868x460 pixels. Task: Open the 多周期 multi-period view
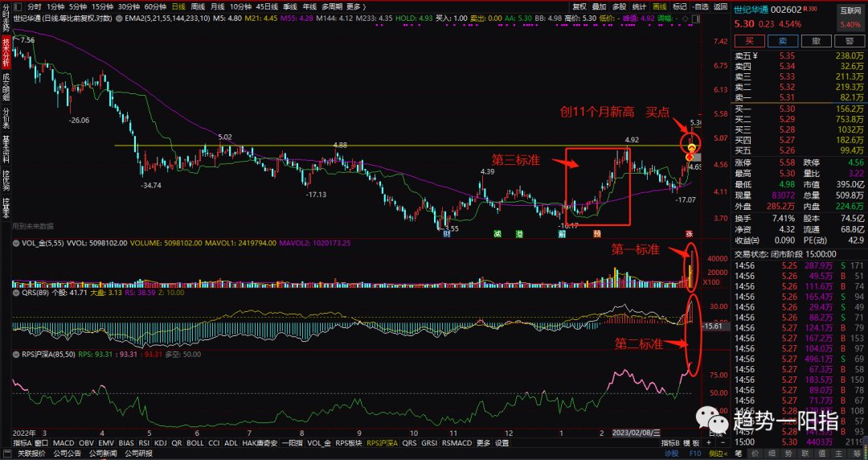point(332,6)
